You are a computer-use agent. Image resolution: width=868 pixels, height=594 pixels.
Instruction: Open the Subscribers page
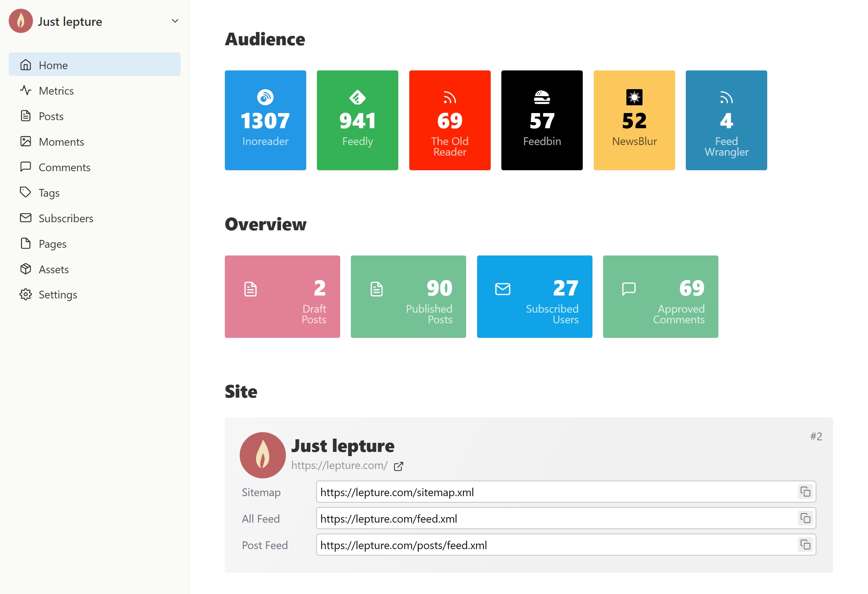point(95,218)
